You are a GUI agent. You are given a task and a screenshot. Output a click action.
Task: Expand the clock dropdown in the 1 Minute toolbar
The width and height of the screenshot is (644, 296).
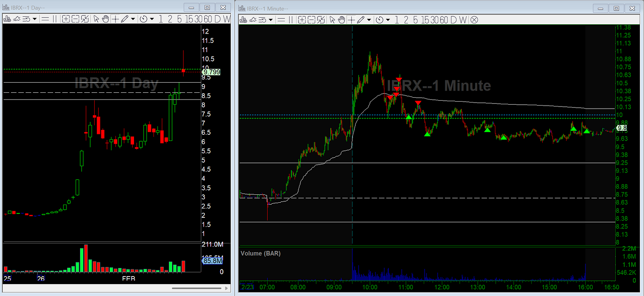[388, 20]
